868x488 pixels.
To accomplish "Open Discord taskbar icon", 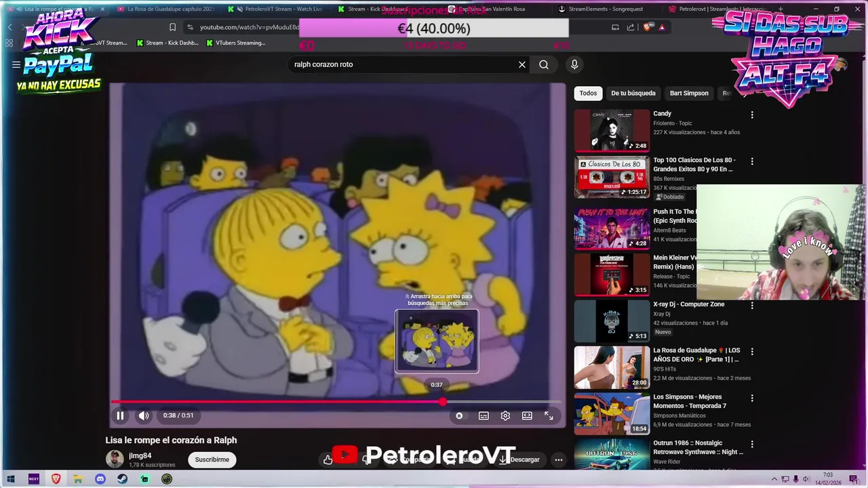I will pos(100,479).
